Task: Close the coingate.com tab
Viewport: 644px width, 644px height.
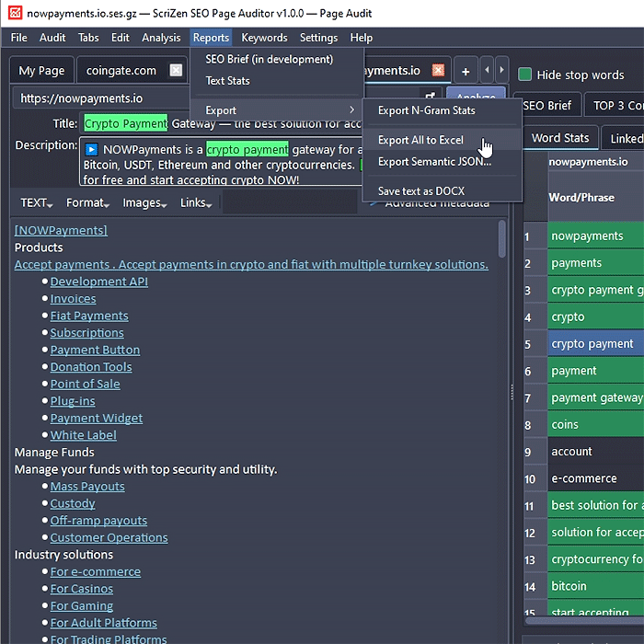Action: (176, 70)
